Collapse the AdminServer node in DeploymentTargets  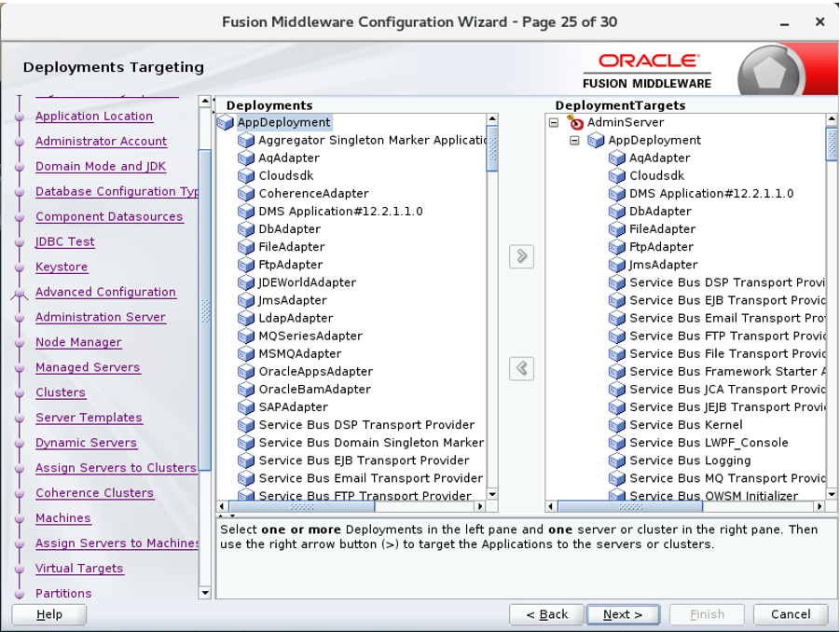[554, 123]
